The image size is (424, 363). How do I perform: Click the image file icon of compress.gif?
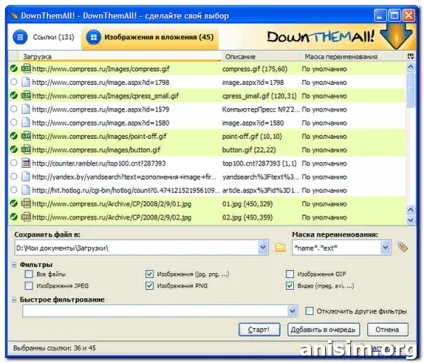(26, 69)
